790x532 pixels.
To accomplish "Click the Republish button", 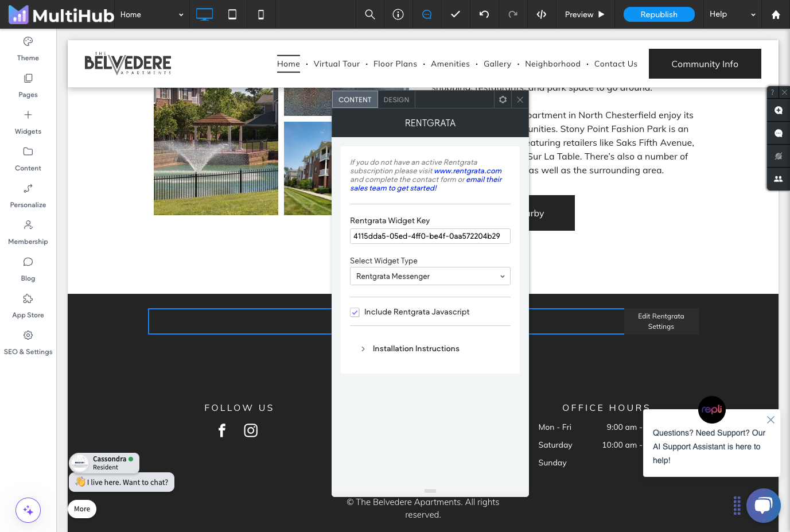I will (659, 14).
